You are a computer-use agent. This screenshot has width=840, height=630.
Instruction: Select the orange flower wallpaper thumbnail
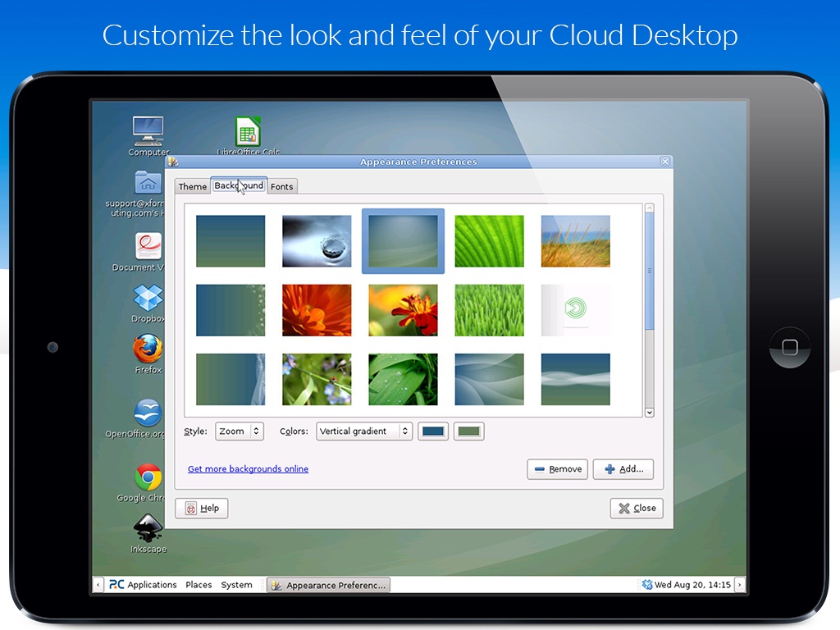coord(317,310)
